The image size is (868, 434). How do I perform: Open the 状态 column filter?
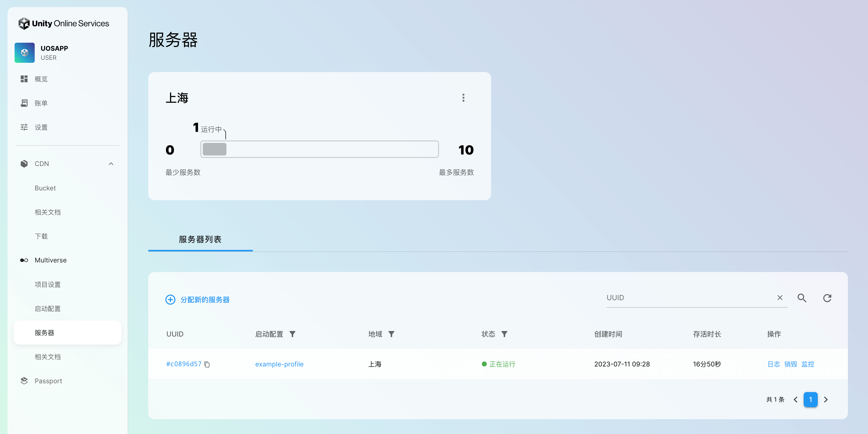[x=504, y=334]
